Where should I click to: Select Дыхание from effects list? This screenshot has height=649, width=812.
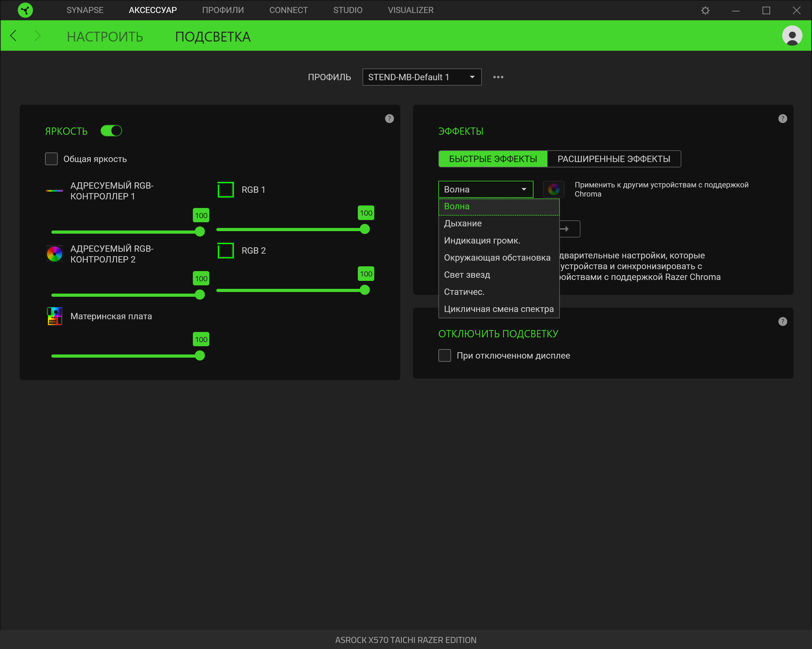[462, 224]
